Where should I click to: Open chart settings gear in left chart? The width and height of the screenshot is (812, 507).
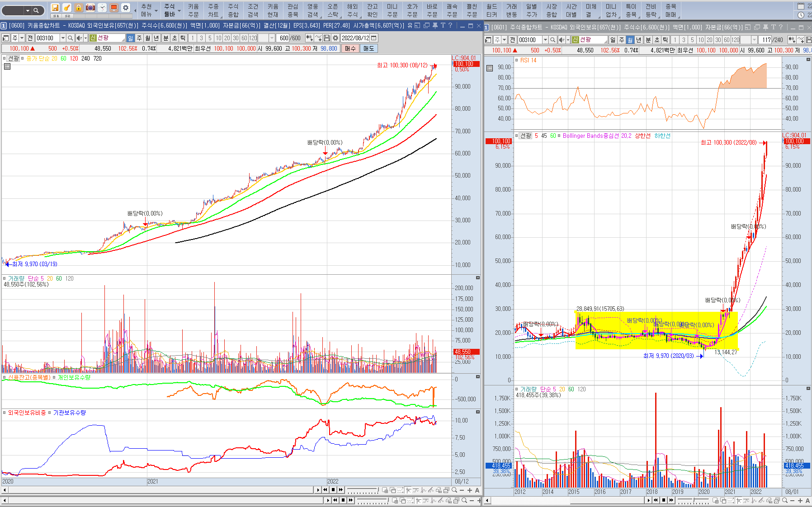click(x=335, y=38)
